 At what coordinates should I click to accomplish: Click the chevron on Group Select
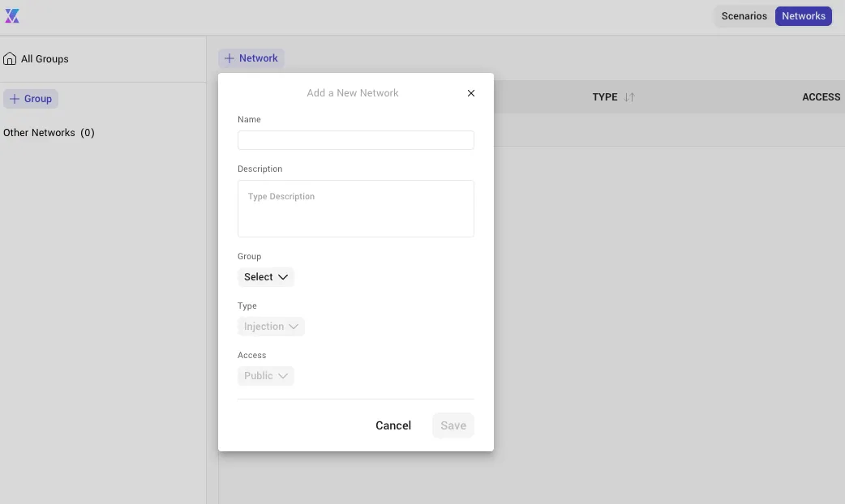click(x=283, y=277)
